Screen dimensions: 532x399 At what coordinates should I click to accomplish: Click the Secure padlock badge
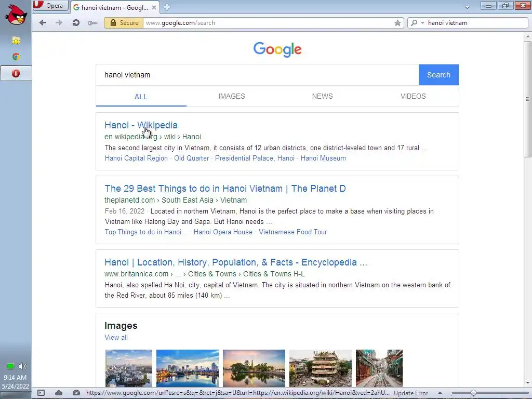coord(124,23)
